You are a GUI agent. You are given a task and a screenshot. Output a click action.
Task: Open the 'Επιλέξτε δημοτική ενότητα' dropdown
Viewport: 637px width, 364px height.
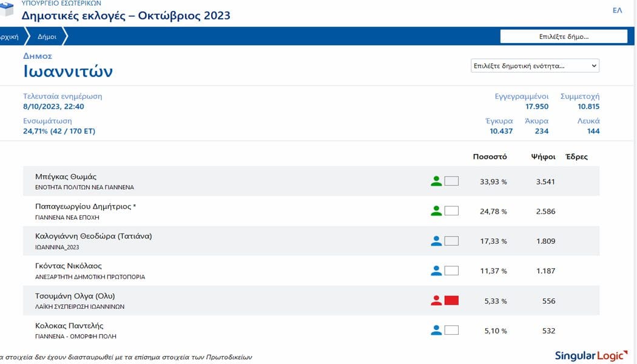(534, 66)
